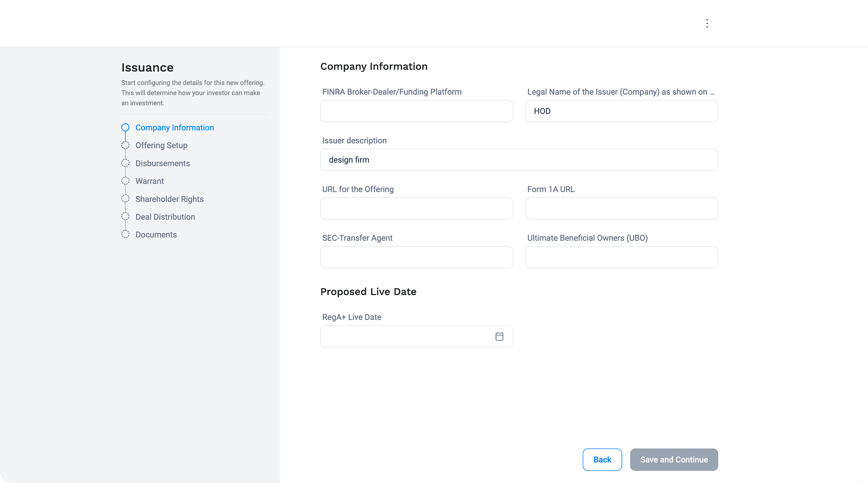The height and width of the screenshot is (483, 868).
Task: Select Shareholder Rights step
Action: [170, 199]
